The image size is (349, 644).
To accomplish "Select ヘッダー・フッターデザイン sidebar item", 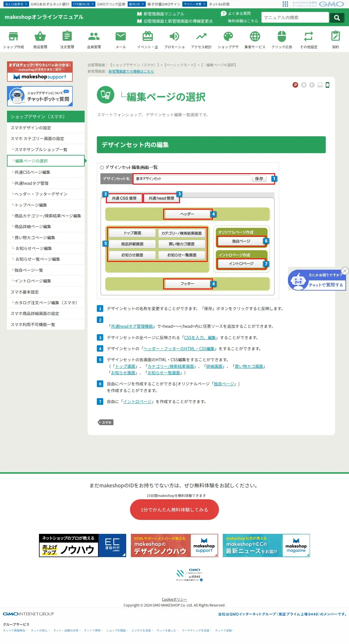I will click(46, 194).
